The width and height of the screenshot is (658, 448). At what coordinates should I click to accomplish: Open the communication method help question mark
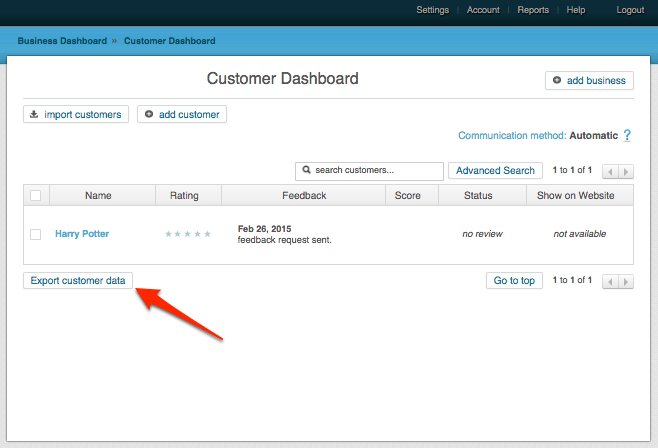tap(627, 135)
